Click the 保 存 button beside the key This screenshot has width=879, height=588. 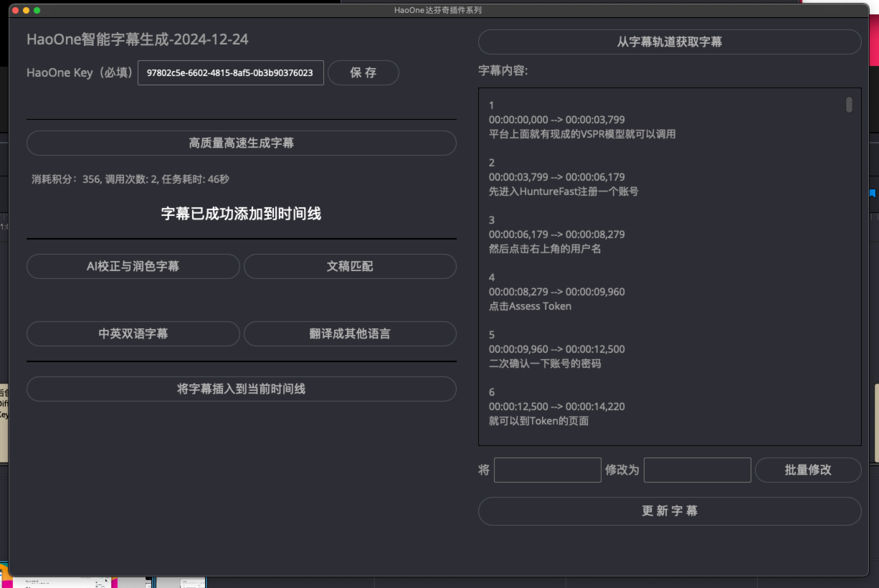click(364, 72)
